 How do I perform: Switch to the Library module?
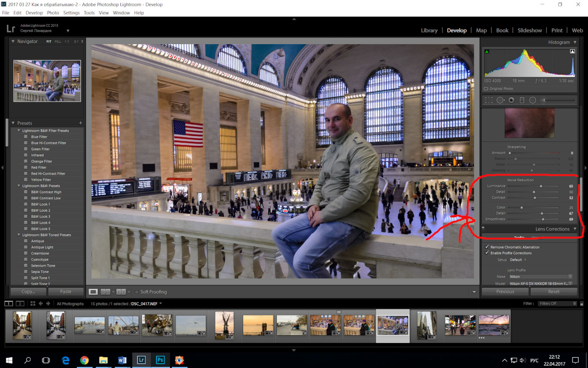(x=429, y=30)
